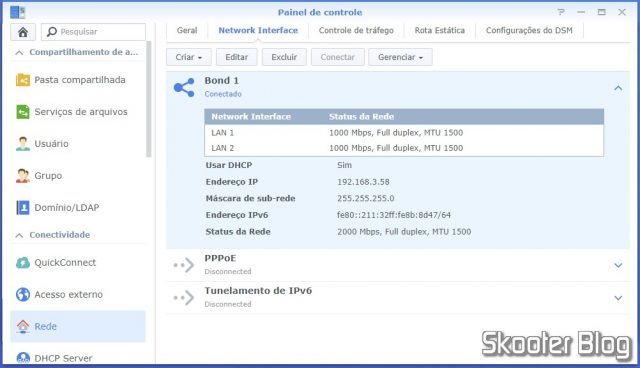Open the Rota Estática tab
The height and width of the screenshot is (368, 640).
pos(440,31)
